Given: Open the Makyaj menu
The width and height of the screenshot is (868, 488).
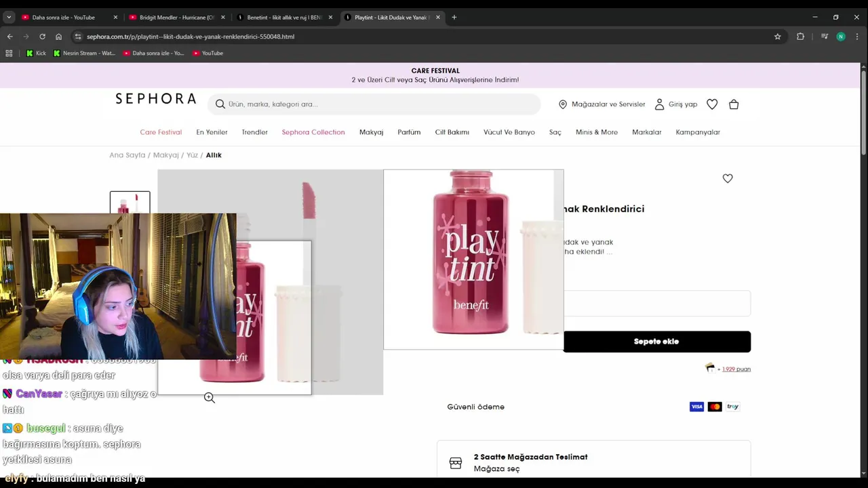Looking at the screenshot, I should (371, 132).
